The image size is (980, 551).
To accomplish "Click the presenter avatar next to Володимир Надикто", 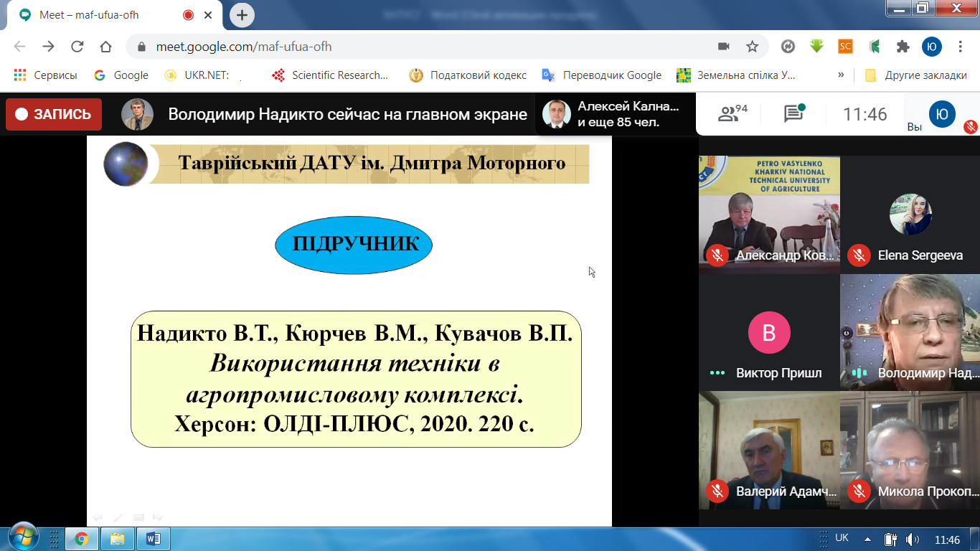I will tap(137, 114).
